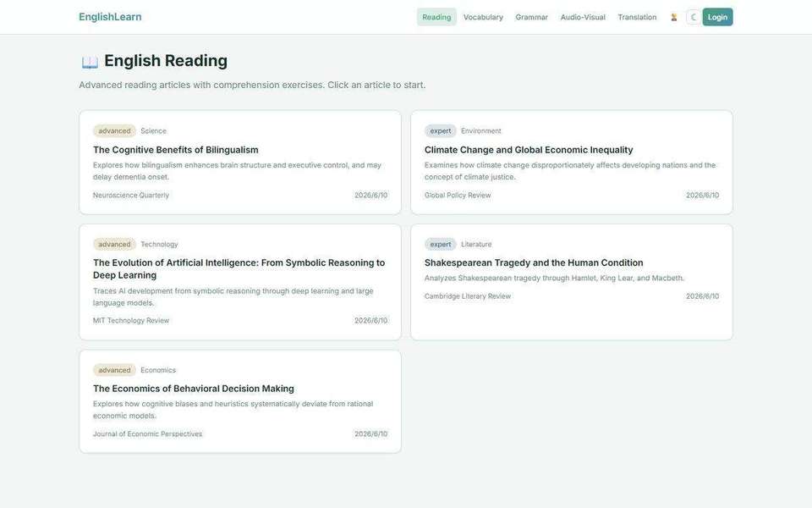The image size is (812, 508).
Task: Click the Bilingualism article description about dementia onset
Action: point(237,171)
